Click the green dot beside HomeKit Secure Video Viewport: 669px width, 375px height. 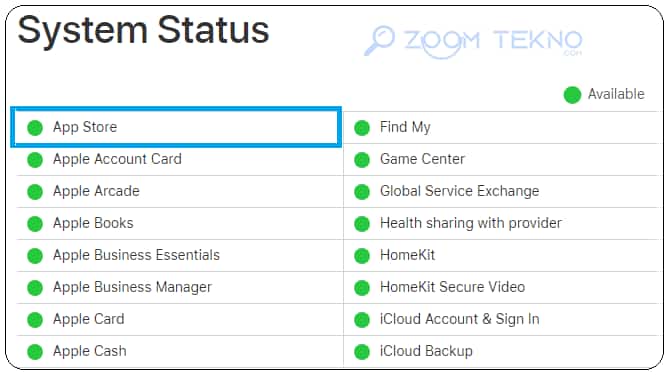click(362, 288)
